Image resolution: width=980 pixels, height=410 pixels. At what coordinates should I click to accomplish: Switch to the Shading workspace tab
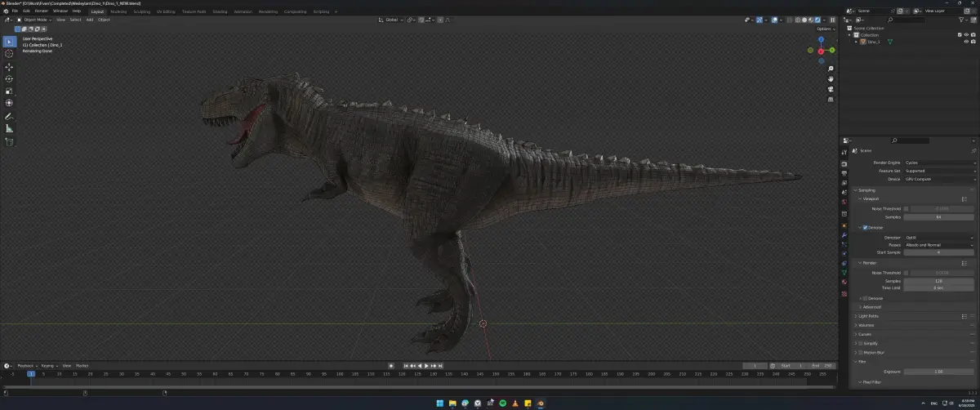pos(220,11)
